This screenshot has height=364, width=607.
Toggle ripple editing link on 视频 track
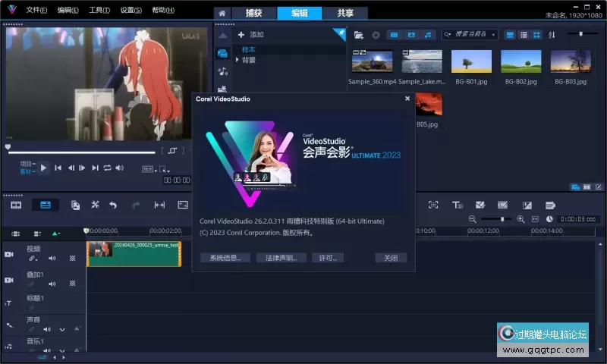coord(33,259)
